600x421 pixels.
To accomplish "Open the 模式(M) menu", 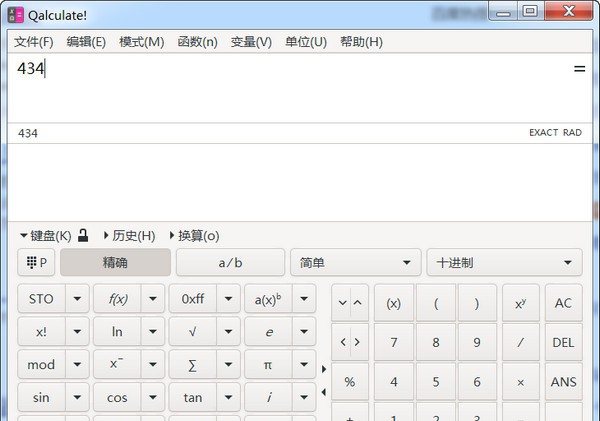I will pyautogui.click(x=142, y=42).
